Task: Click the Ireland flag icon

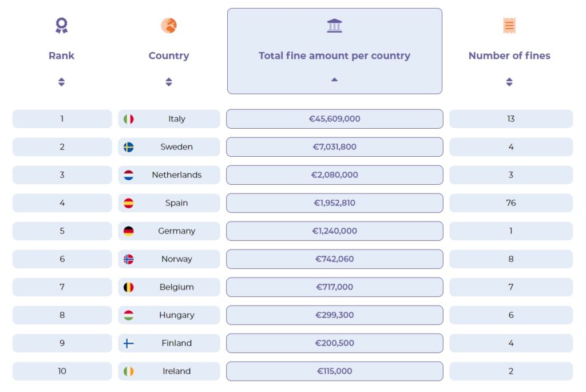Action: point(129,371)
